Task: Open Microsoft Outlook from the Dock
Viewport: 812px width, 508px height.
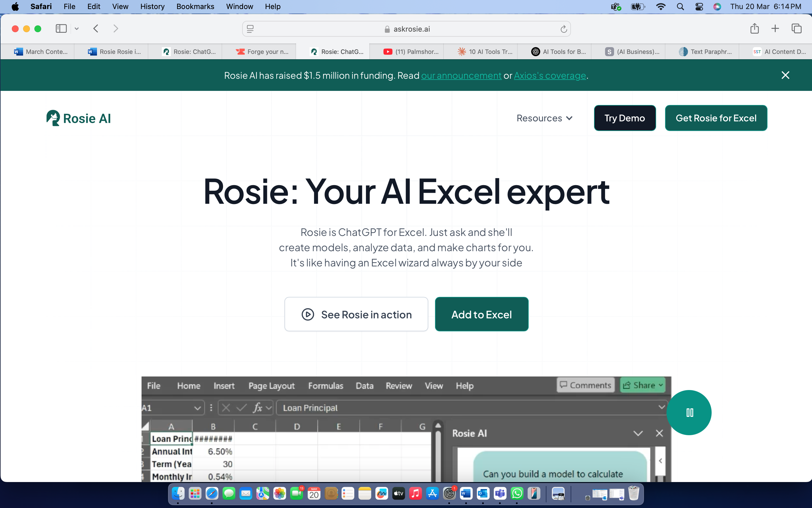Action: 483,493
